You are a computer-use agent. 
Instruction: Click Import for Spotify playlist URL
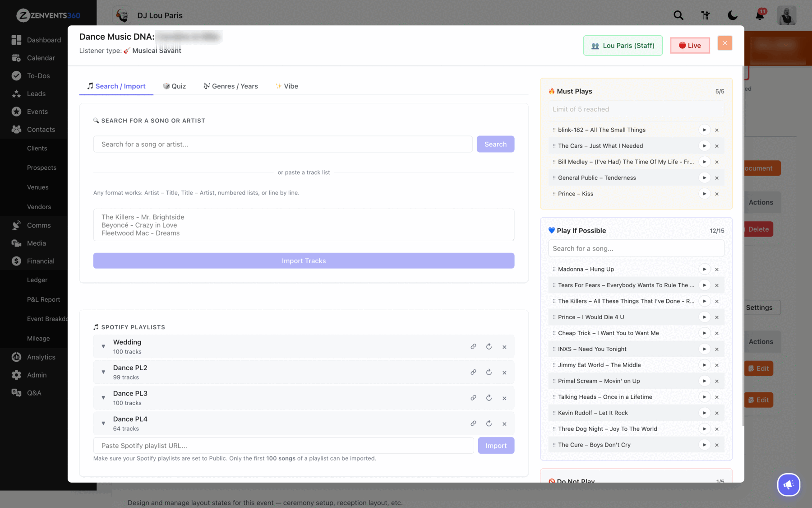[x=496, y=446]
